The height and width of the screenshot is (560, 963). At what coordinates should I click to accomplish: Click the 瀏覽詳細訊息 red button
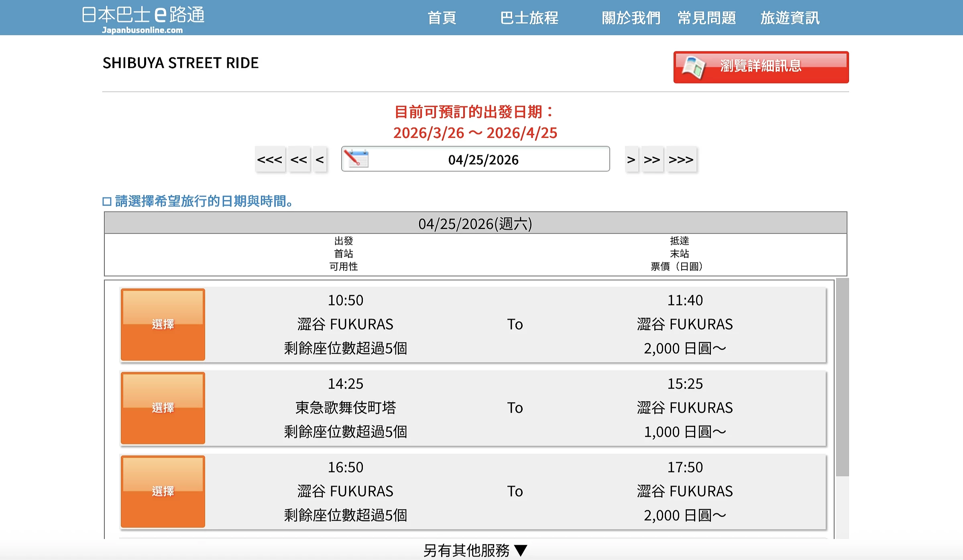(761, 67)
